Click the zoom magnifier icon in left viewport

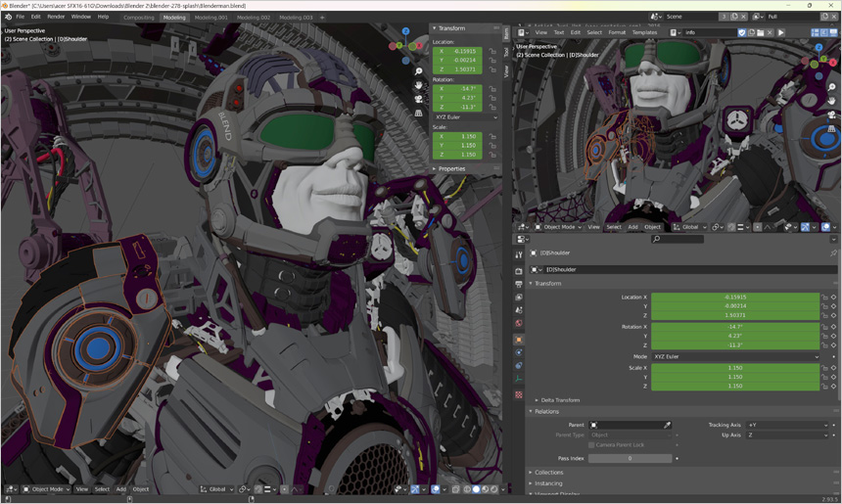[x=419, y=71]
